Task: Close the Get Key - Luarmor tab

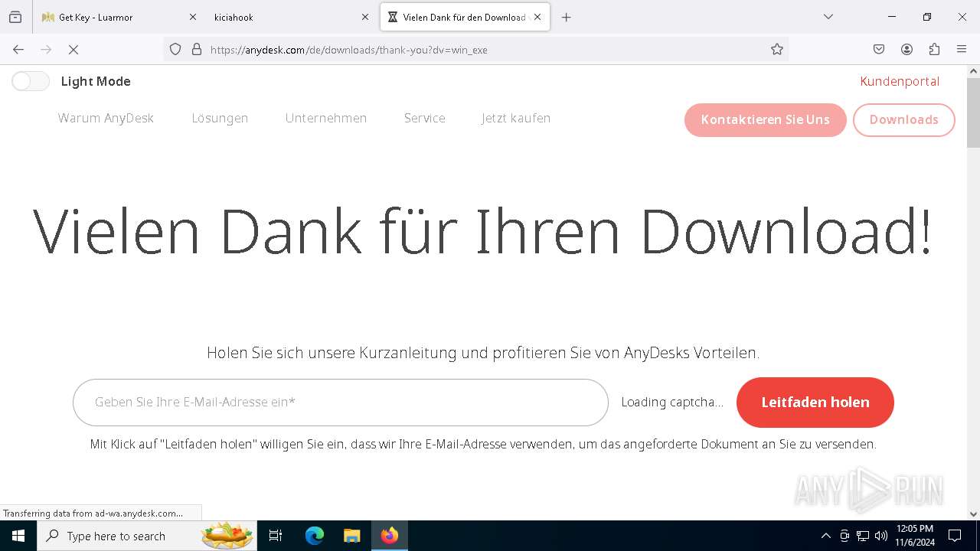Action: 193,17
